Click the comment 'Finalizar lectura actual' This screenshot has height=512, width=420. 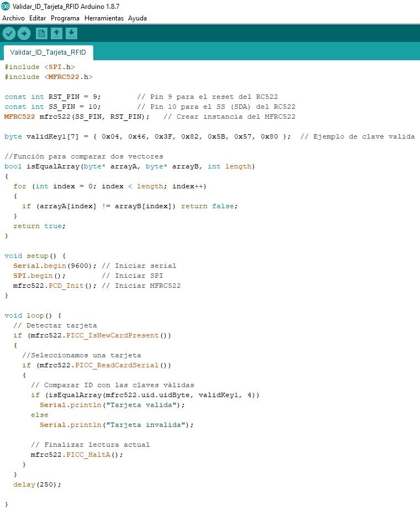click(x=91, y=445)
